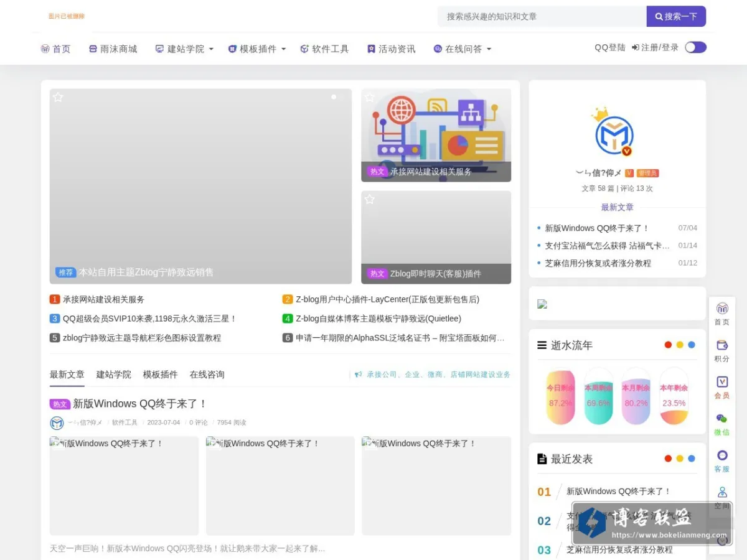Image resolution: width=747 pixels, height=560 pixels.
Task: Click broken image icon in sidebar ad box
Action: point(542,304)
